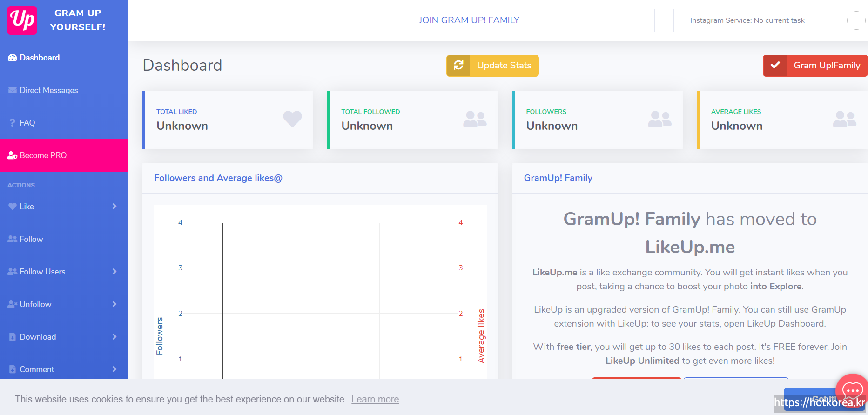Open Direct Messages in sidebar
Viewport: 868px width, 415px height.
click(x=64, y=90)
